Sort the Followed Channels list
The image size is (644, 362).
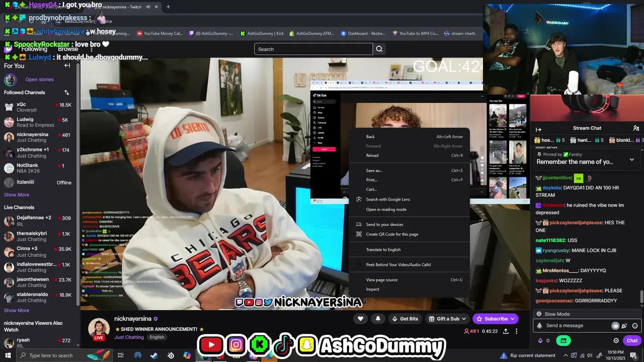click(66, 93)
